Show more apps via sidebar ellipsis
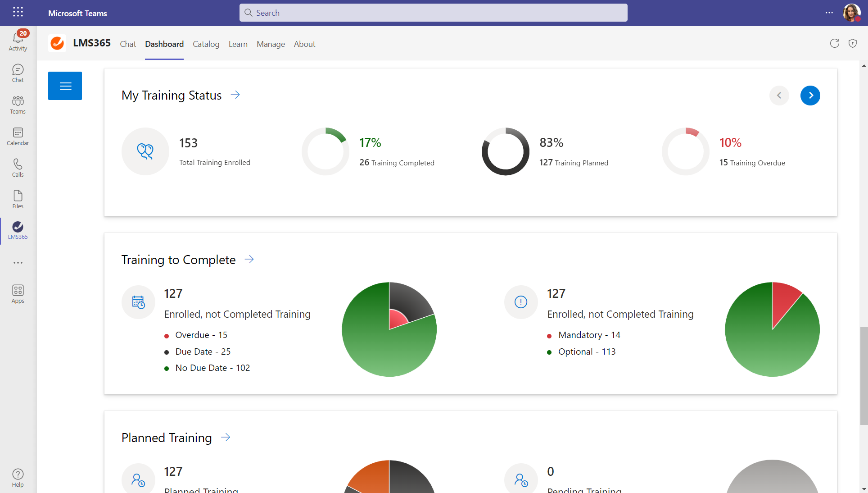Viewport: 868px width, 493px height. (x=18, y=263)
